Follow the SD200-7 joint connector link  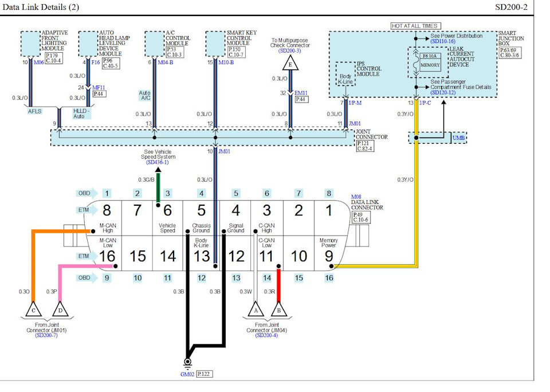46,335
